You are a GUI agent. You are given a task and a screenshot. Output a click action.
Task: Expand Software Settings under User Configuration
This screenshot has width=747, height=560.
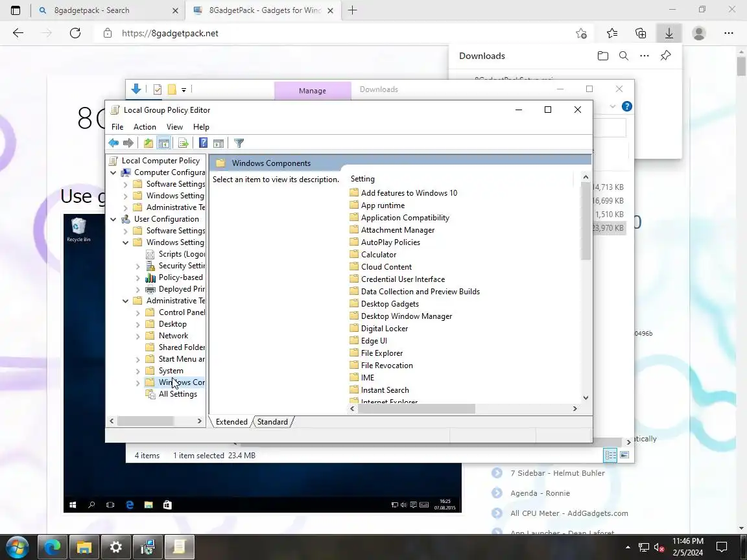(x=125, y=231)
